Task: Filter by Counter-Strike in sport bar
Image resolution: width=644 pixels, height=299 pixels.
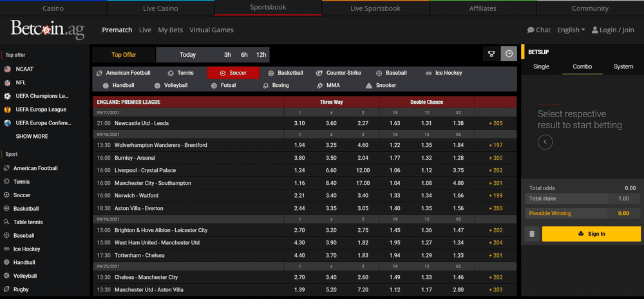Action: (339, 73)
